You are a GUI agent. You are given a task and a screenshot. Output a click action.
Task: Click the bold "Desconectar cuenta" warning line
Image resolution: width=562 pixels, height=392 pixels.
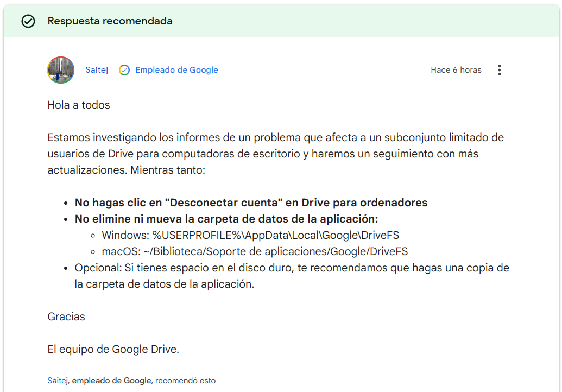click(251, 203)
